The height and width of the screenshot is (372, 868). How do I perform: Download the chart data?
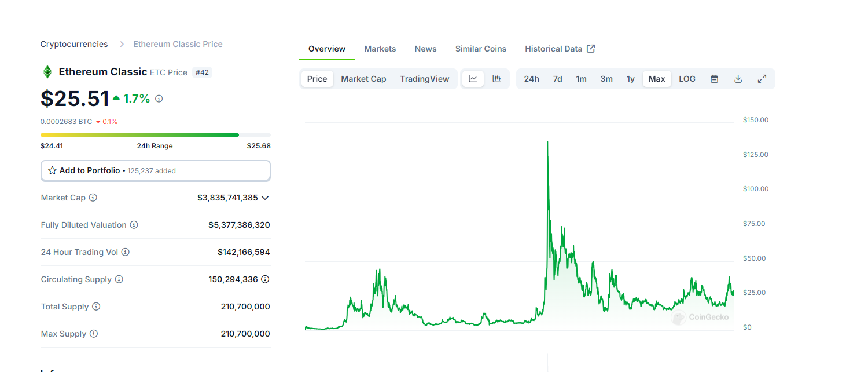point(738,79)
